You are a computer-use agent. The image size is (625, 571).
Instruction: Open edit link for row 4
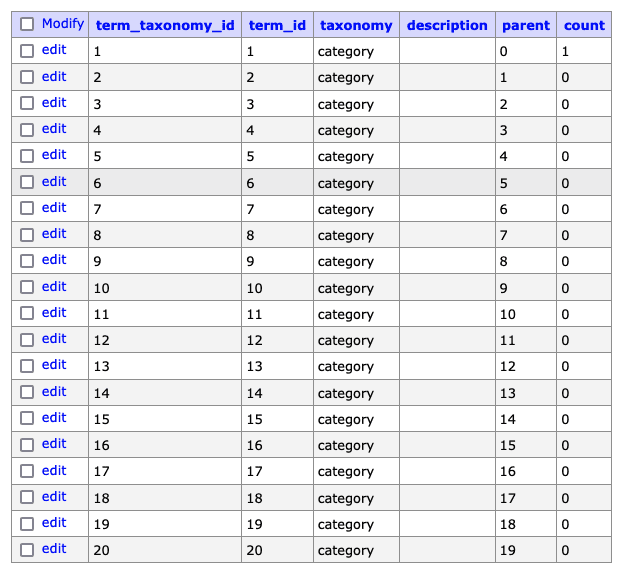pyautogui.click(x=54, y=129)
